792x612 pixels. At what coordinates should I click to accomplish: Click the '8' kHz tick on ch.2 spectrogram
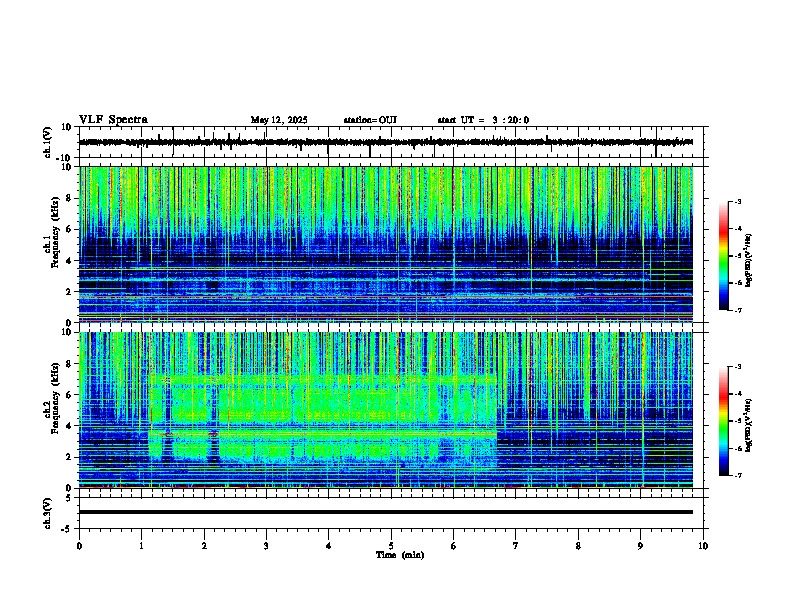(70, 364)
